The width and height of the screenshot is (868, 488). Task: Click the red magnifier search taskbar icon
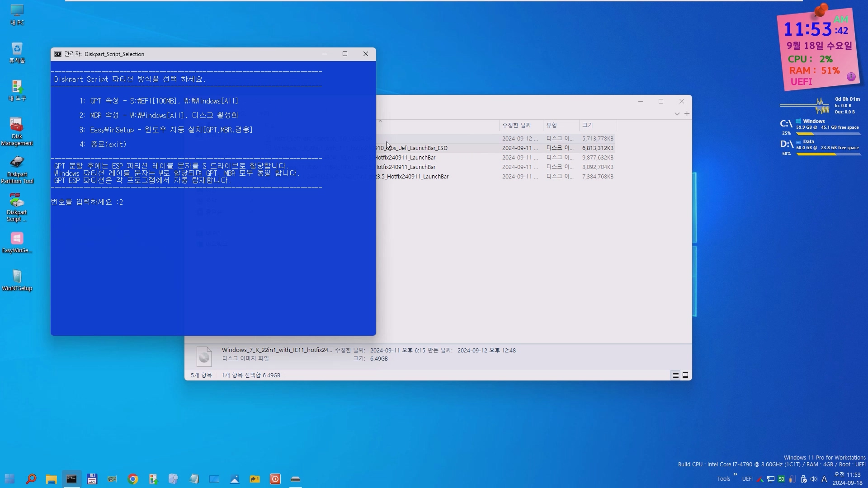(x=31, y=479)
